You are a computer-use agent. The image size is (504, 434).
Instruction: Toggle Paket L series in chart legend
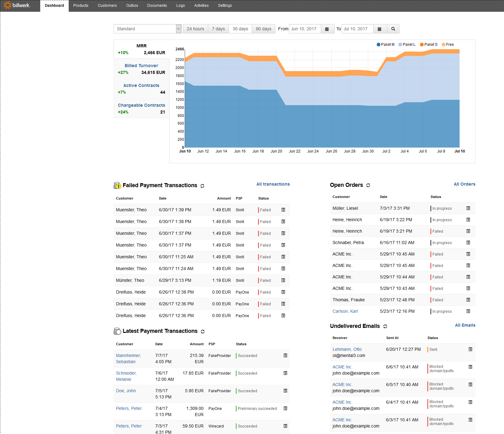coord(407,45)
